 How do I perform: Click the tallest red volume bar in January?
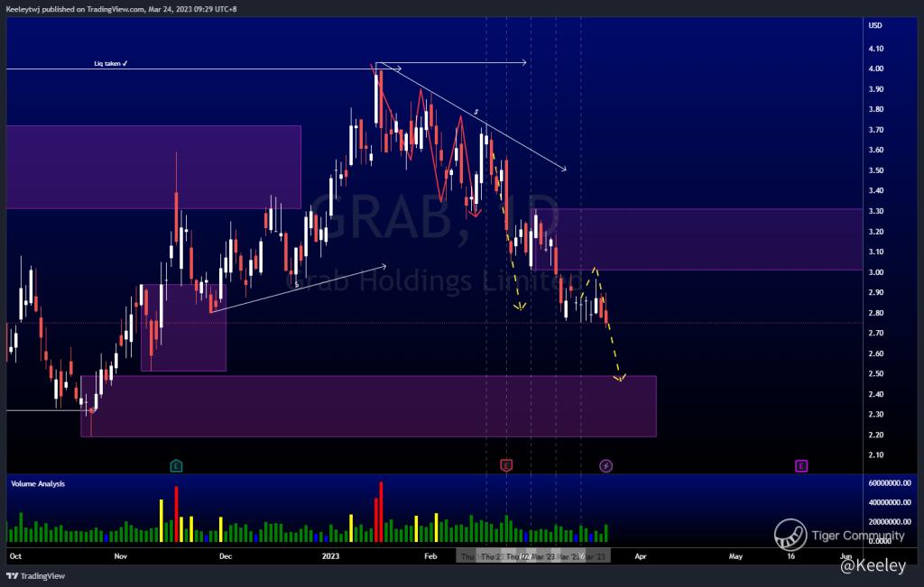(382, 511)
